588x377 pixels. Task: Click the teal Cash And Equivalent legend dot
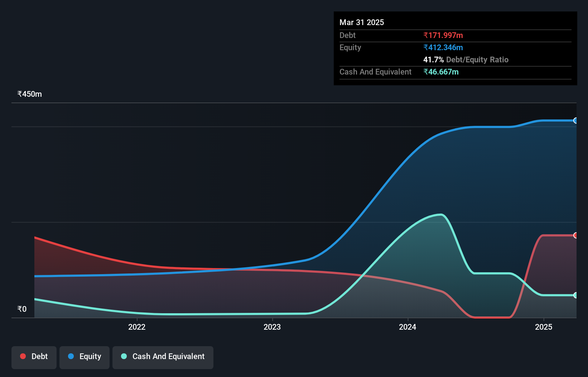tap(124, 356)
